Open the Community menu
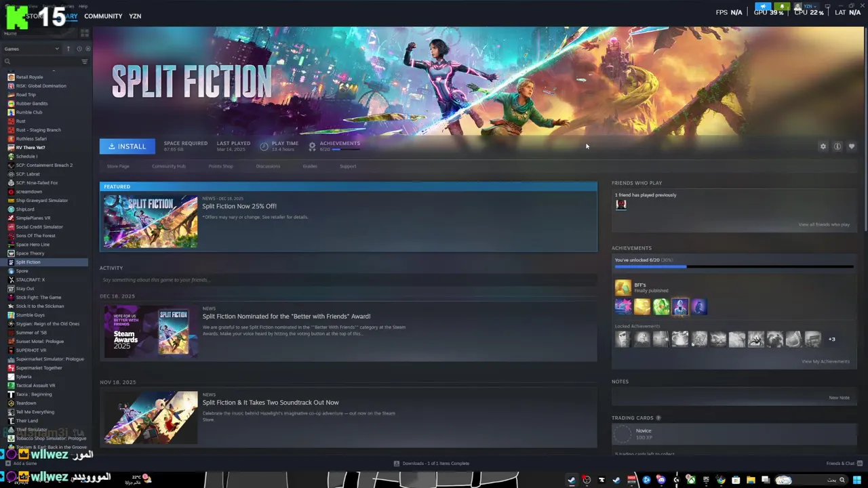The height and width of the screenshot is (488, 868). coord(103,16)
